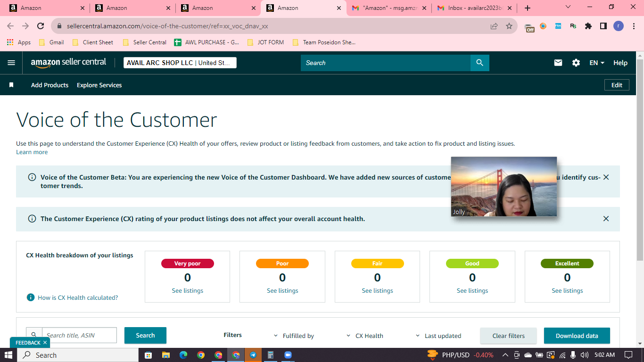Click the share page icon in address bar

pyautogui.click(x=494, y=26)
